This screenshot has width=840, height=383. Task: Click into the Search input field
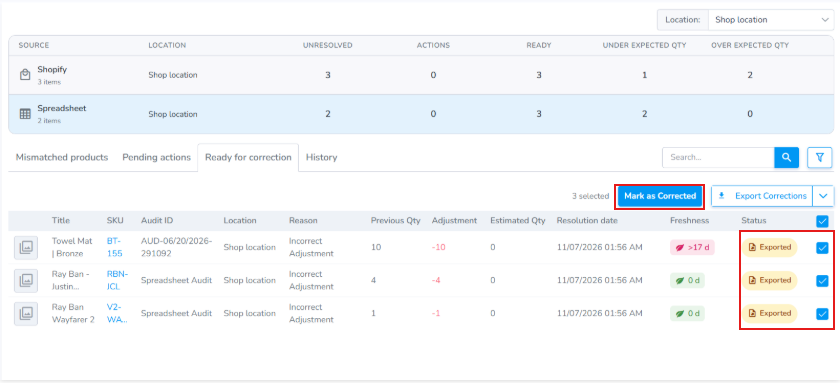[x=718, y=157]
